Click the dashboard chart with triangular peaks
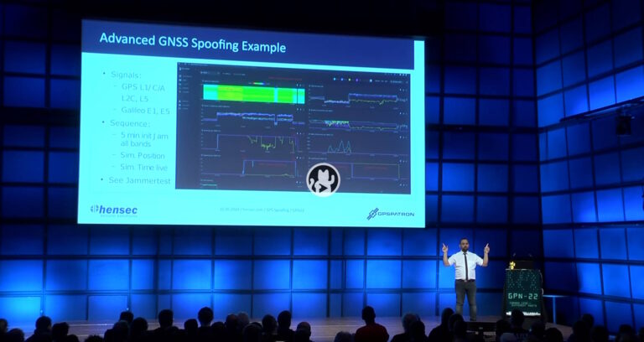 coord(342,148)
